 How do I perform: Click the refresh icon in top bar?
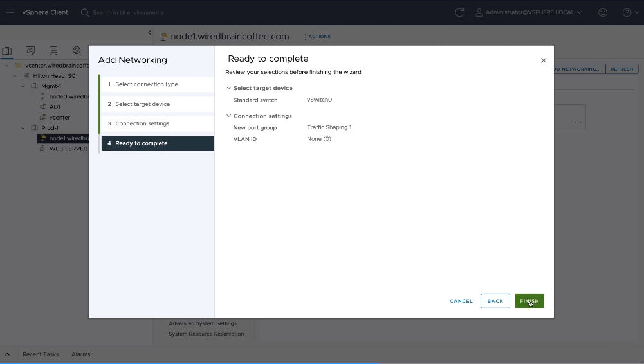click(x=459, y=12)
